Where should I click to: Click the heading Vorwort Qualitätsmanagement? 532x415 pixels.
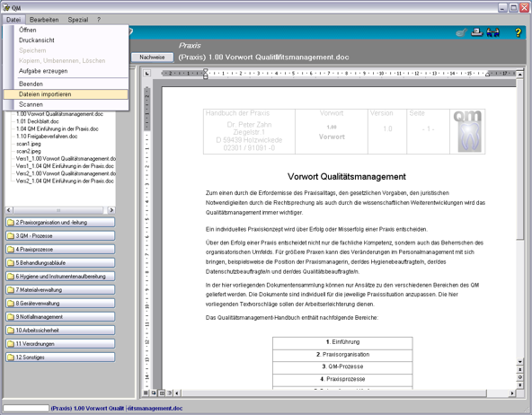(346, 177)
